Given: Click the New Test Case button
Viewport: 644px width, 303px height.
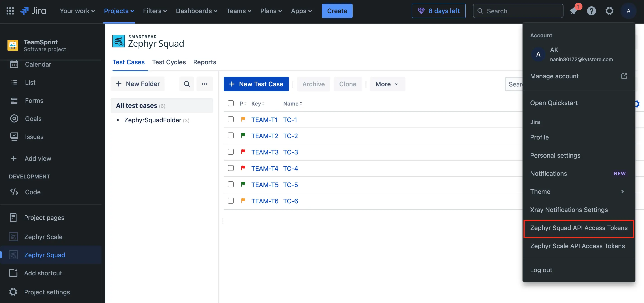Looking at the screenshot, I should 256,84.
